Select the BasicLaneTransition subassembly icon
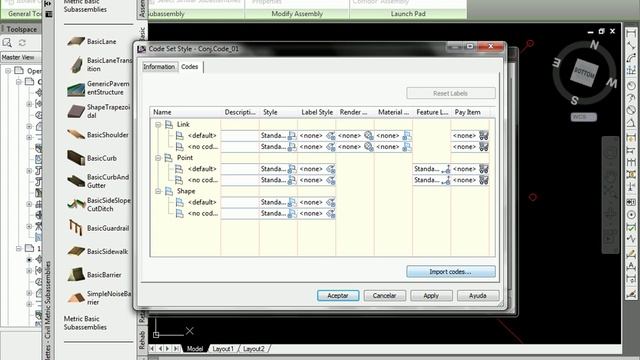Screen dimensions: 640x360 pos(76,64)
